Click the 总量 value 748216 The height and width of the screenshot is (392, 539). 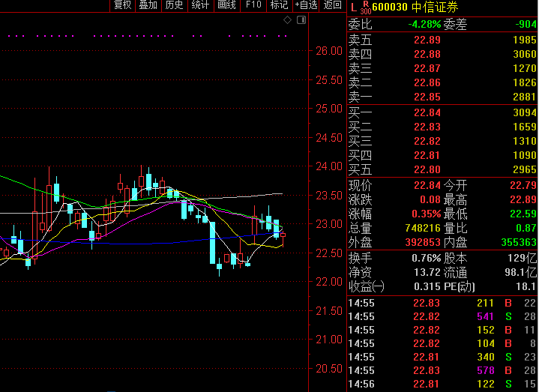point(423,228)
